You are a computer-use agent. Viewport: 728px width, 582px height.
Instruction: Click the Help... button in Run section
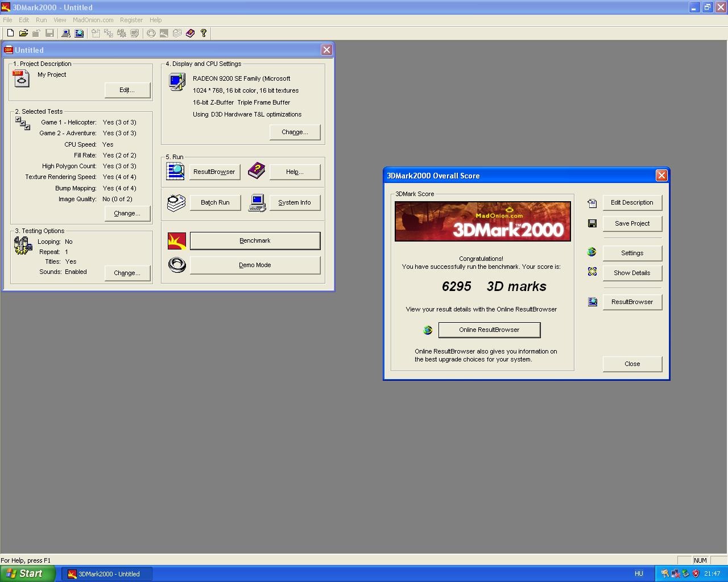click(x=295, y=172)
